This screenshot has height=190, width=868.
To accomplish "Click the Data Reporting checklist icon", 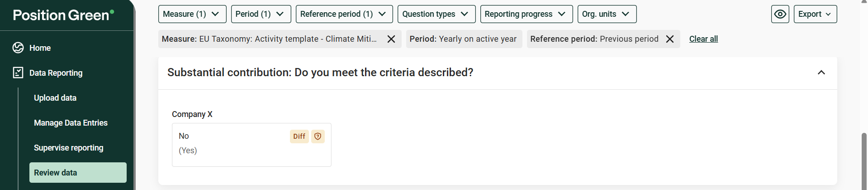I will pos(18,73).
